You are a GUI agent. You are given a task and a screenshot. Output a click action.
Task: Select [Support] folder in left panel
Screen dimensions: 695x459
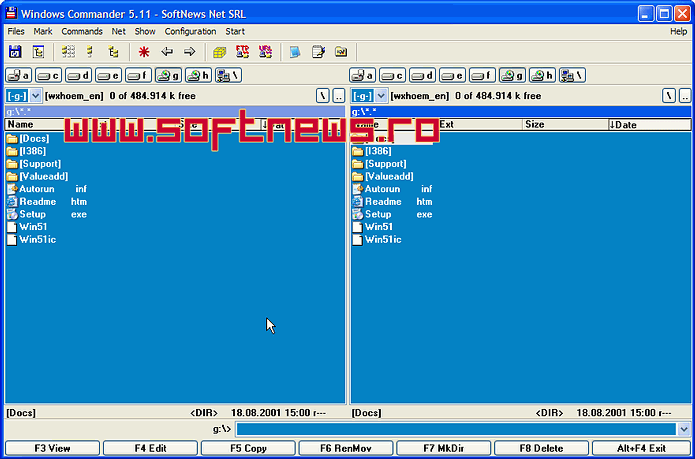(x=34, y=164)
